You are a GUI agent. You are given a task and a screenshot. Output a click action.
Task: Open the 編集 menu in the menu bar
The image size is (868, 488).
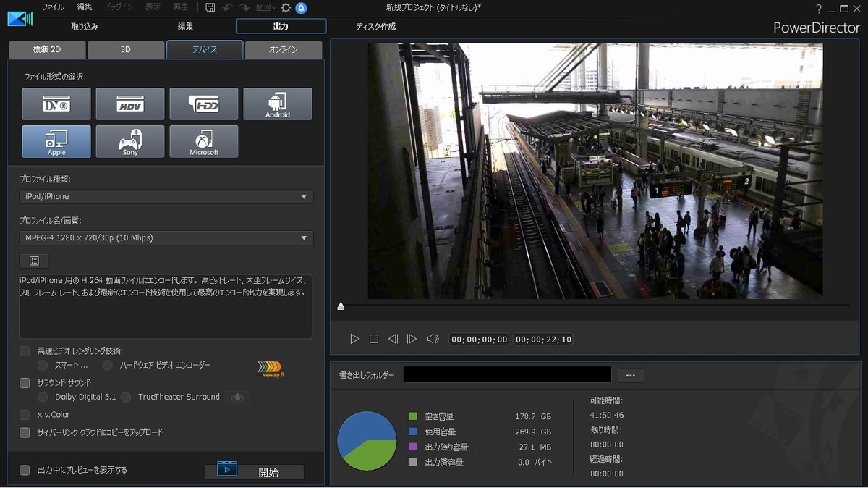(85, 7)
